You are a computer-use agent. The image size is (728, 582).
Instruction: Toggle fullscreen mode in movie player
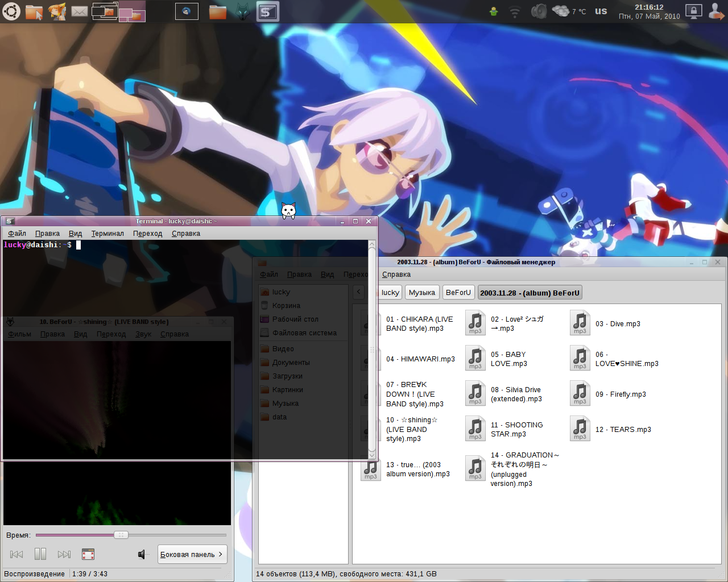(x=88, y=554)
